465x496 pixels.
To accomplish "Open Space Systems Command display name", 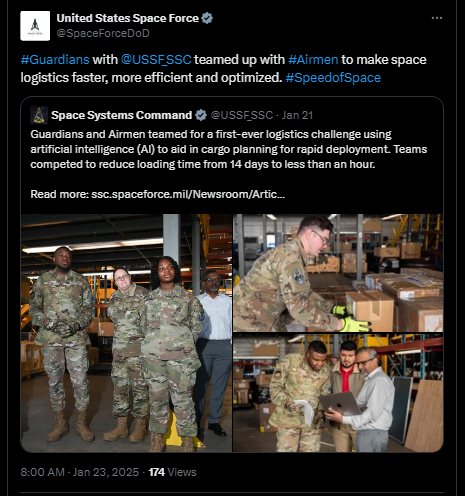I will click(122, 115).
